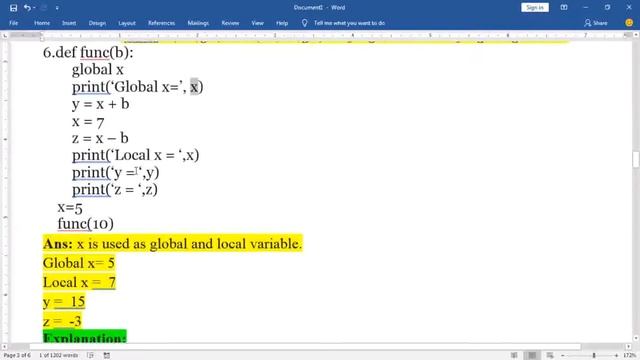
Task: Click the line 'x=5'
Action: (70, 207)
